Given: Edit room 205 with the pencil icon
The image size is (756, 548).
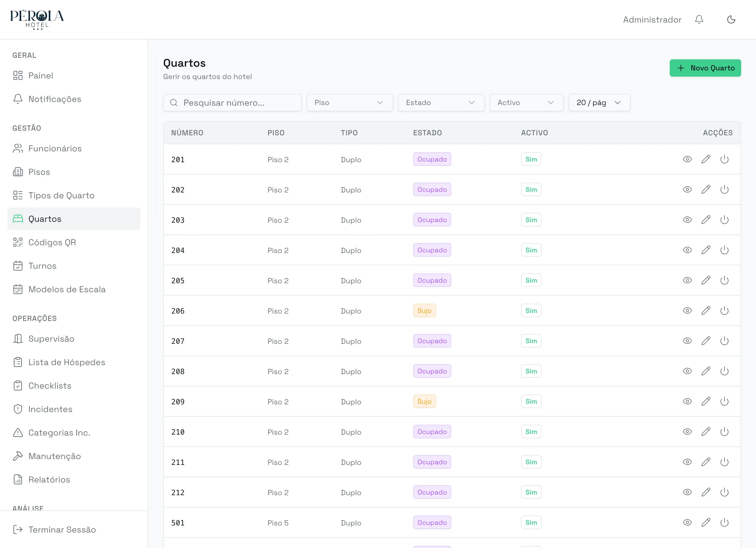Looking at the screenshot, I should tap(706, 280).
